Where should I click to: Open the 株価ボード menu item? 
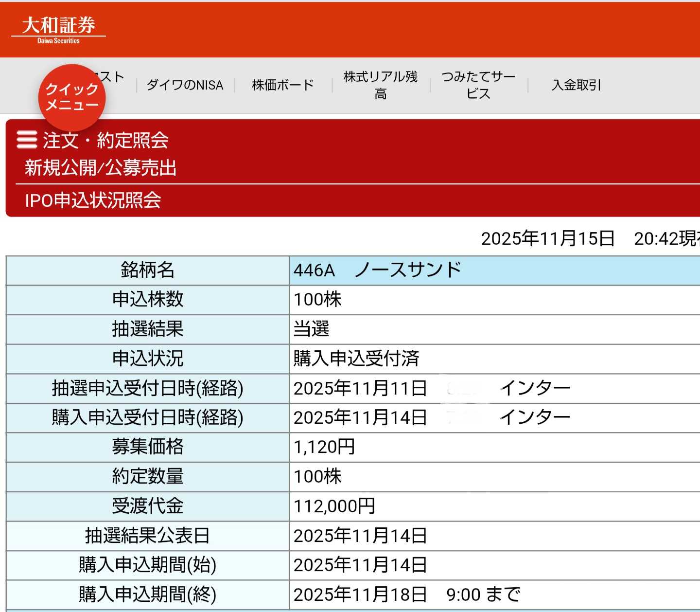pos(283,85)
